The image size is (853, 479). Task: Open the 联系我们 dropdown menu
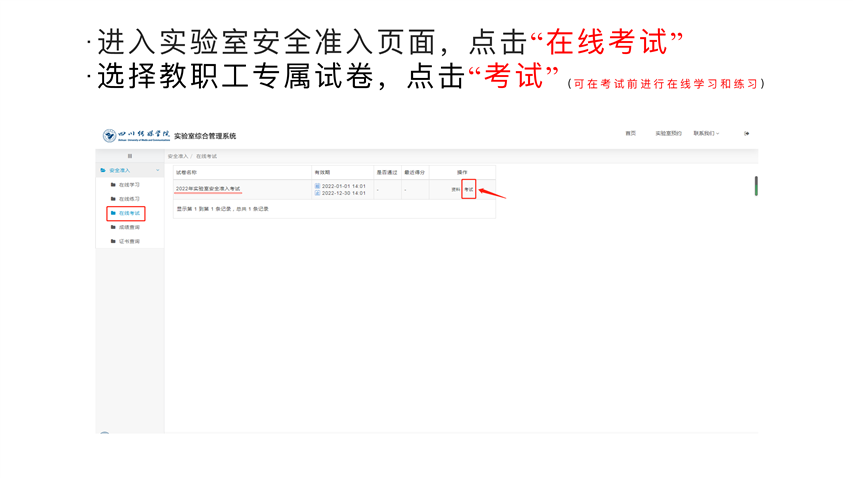coord(706,133)
